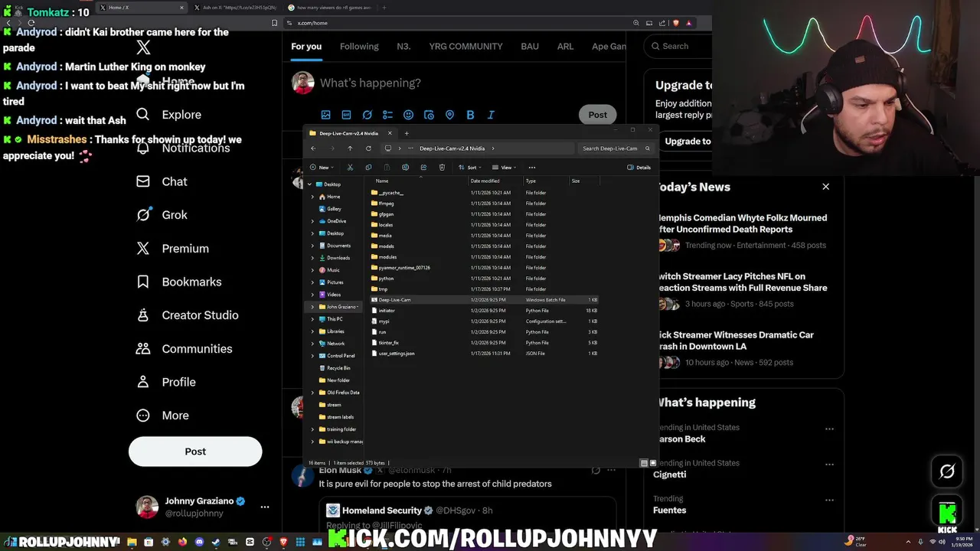Screen dimensions: 980x551
Task: Open the New dropdown in File Explorer
Action: pyautogui.click(x=322, y=168)
